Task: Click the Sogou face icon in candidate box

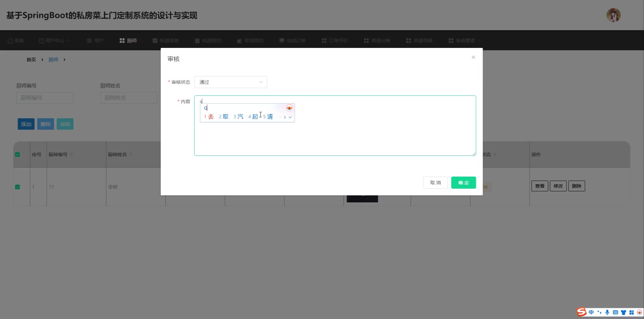Action: [289, 108]
